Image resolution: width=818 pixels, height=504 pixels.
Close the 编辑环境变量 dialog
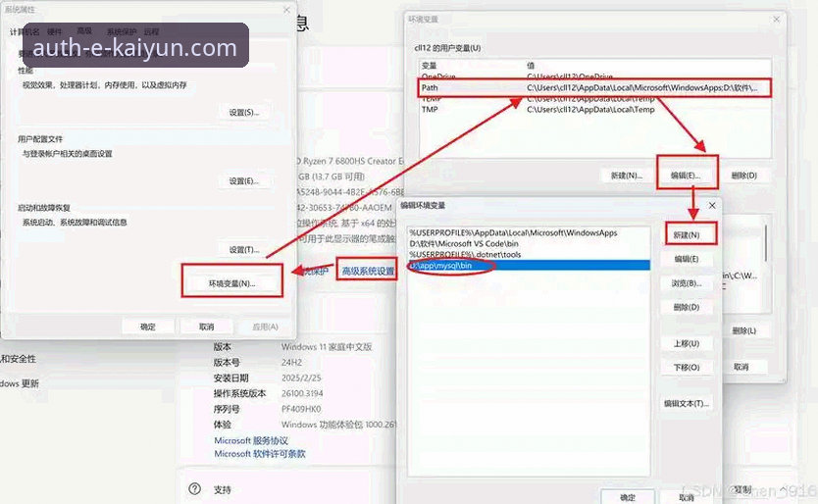click(711, 206)
